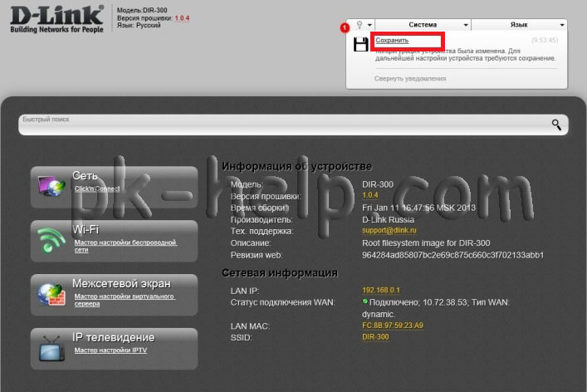
Task: Click the firewall globe brick icon
Action: pos(51,294)
